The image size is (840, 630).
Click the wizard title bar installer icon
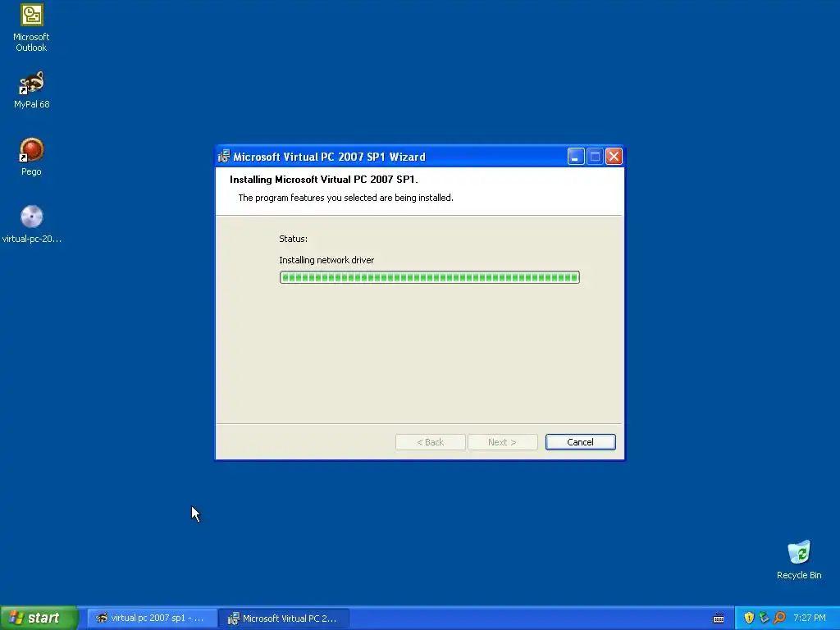(224, 157)
